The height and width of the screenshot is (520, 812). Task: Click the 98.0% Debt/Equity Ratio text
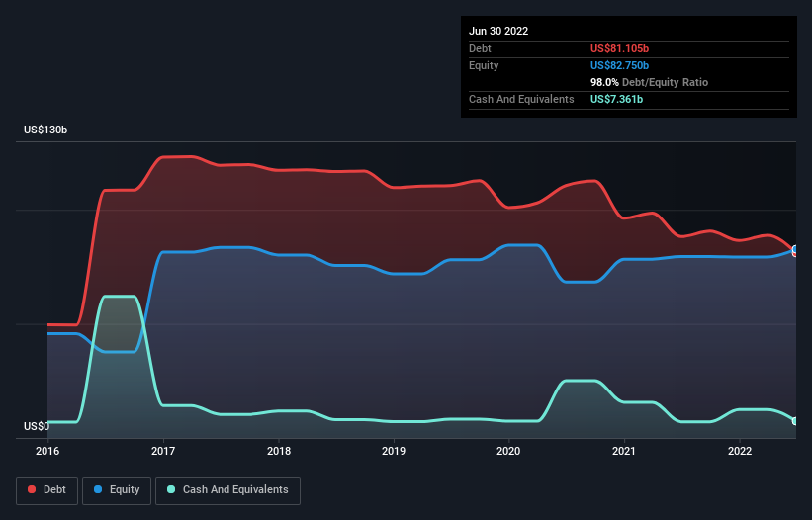pyautogui.click(x=649, y=82)
